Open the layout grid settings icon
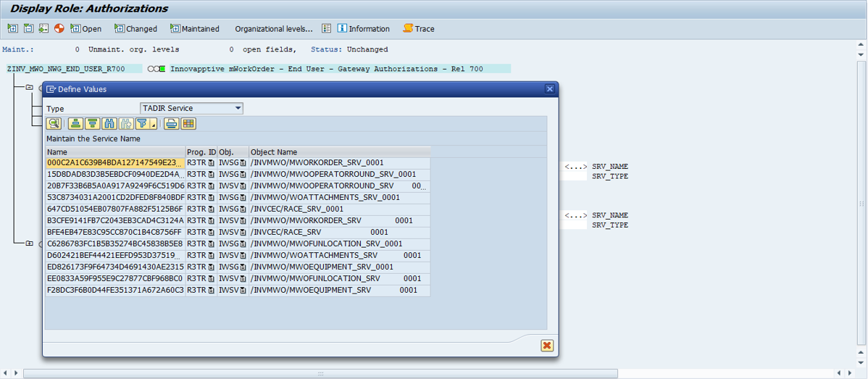 point(188,124)
